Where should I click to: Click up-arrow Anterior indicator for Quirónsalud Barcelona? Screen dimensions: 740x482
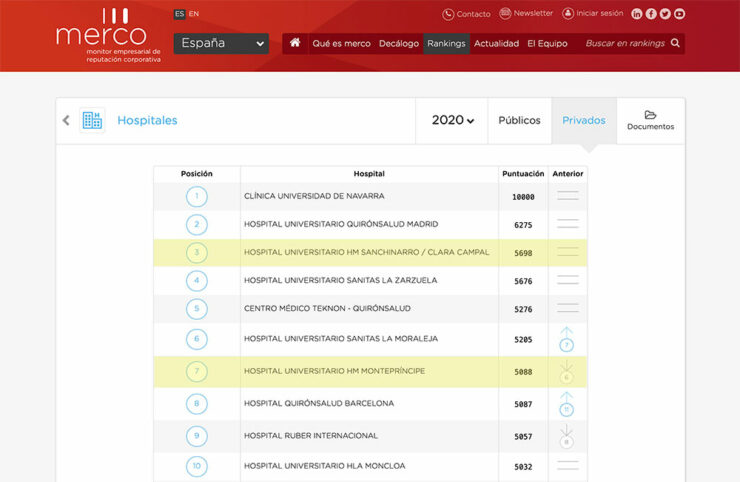click(x=566, y=404)
